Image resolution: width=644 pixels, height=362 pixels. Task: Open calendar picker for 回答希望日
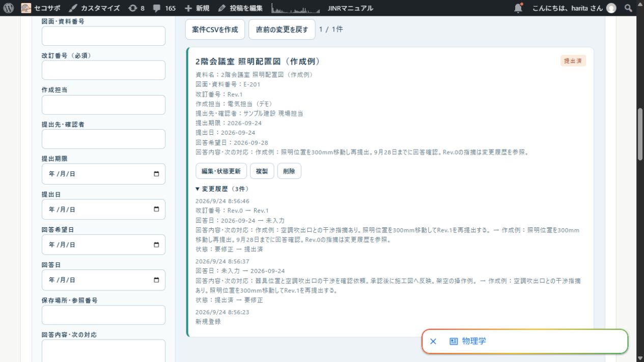tap(156, 245)
